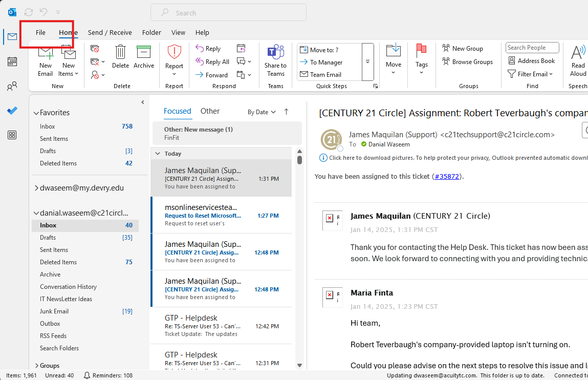Open the File menu tab
Viewport: 588px width, 380px height.
40,33
